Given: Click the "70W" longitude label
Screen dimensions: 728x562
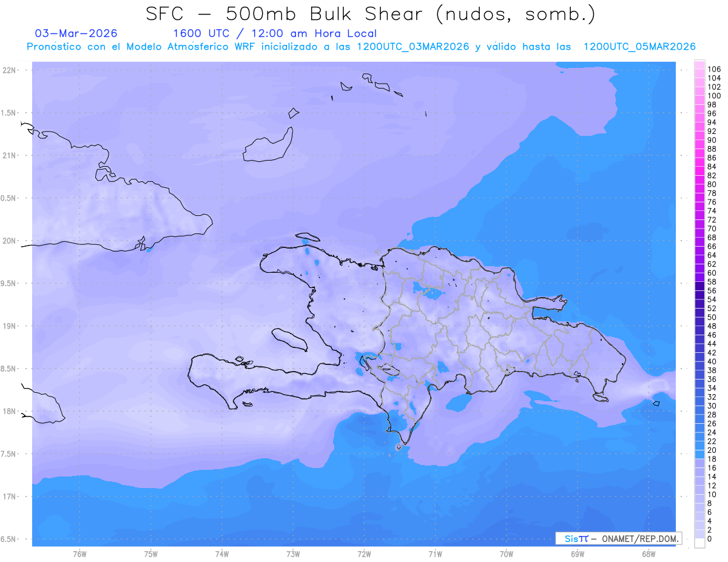Looking at the screenshot, I should coord(507,554).
